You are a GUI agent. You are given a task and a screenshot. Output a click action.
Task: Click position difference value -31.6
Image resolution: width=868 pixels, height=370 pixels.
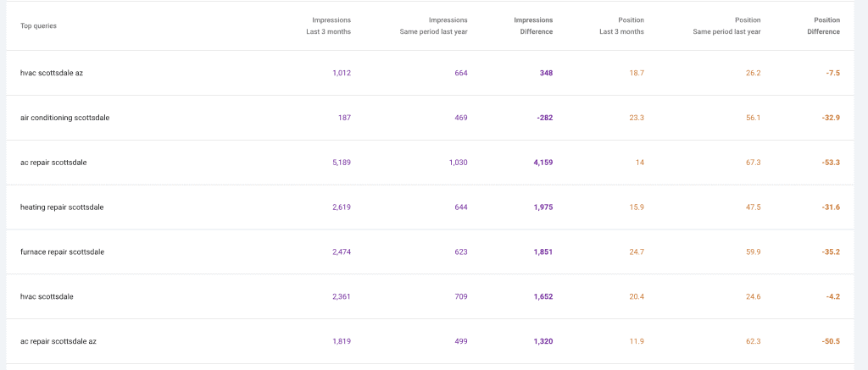831,207
